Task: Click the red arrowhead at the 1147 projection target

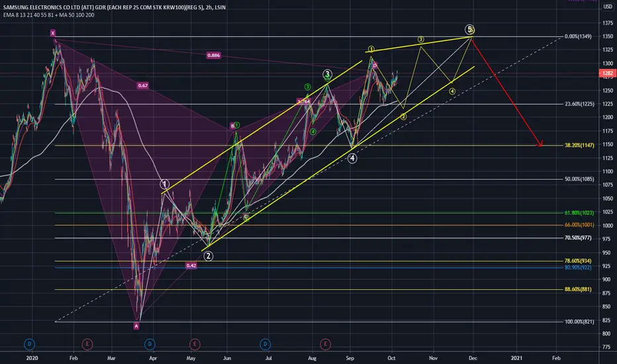Action: coord(540,144)
